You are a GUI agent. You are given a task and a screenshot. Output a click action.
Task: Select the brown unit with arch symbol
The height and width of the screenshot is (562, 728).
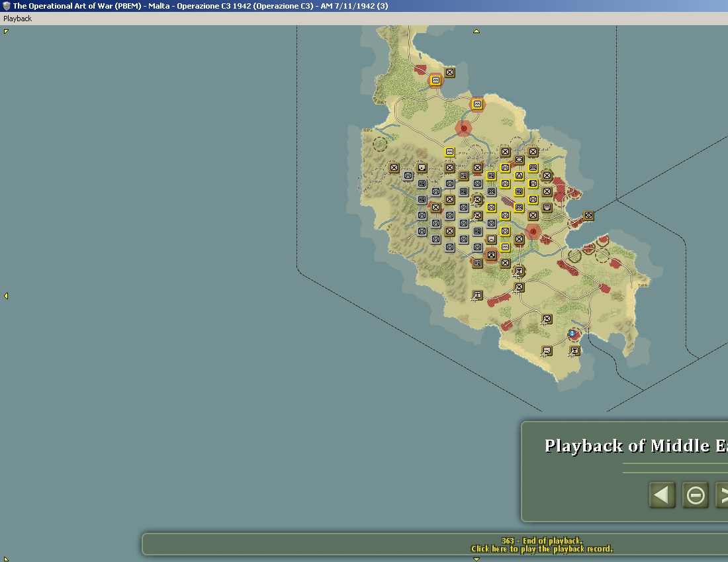[491, 239]
